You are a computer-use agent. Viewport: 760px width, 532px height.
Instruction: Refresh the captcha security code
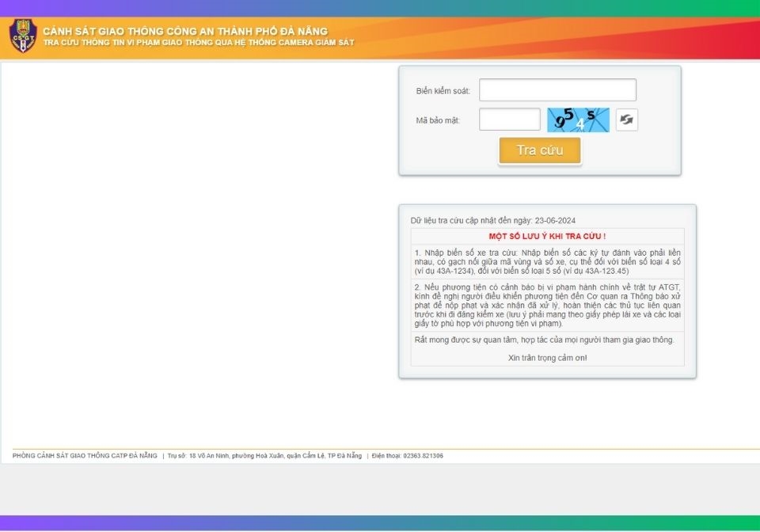[x=626, y=120]
